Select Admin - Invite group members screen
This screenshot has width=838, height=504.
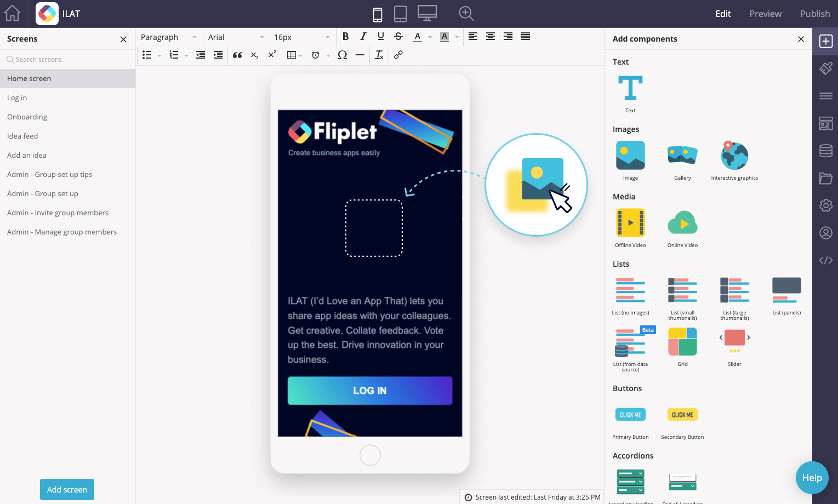pos(68,213)
